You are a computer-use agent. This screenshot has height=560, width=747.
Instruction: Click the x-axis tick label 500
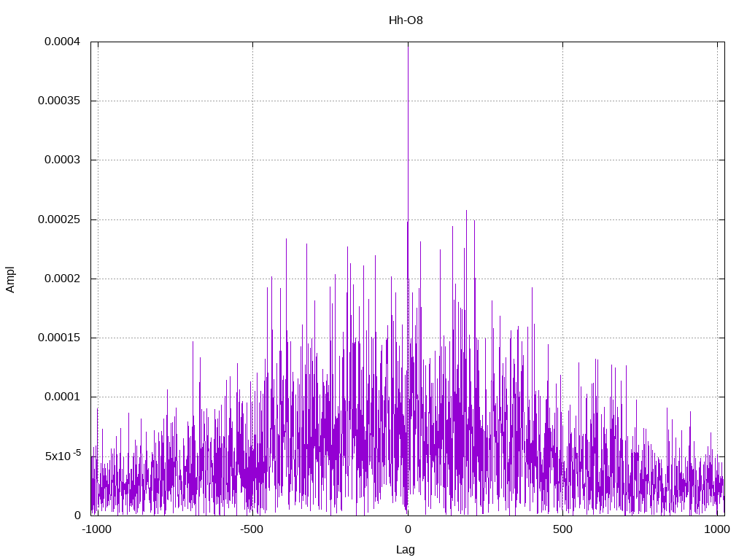click(x=562, y=529)
